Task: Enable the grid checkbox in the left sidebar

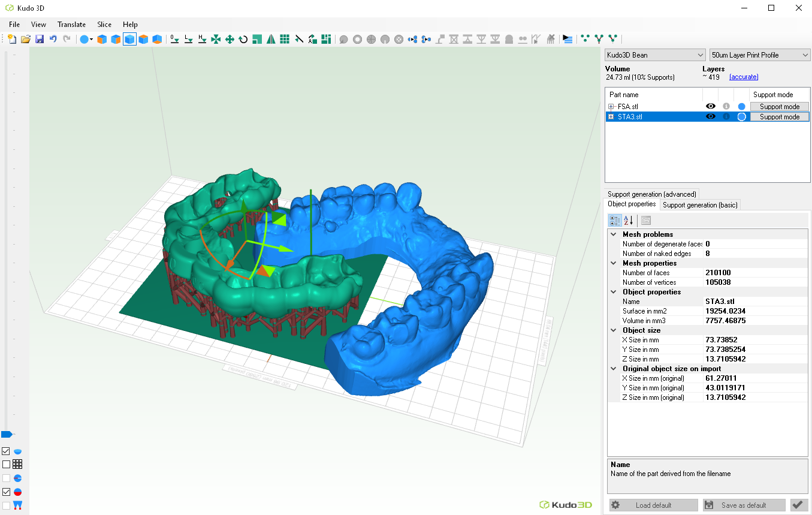Action: pyautogui.click(x=7, y=464)
